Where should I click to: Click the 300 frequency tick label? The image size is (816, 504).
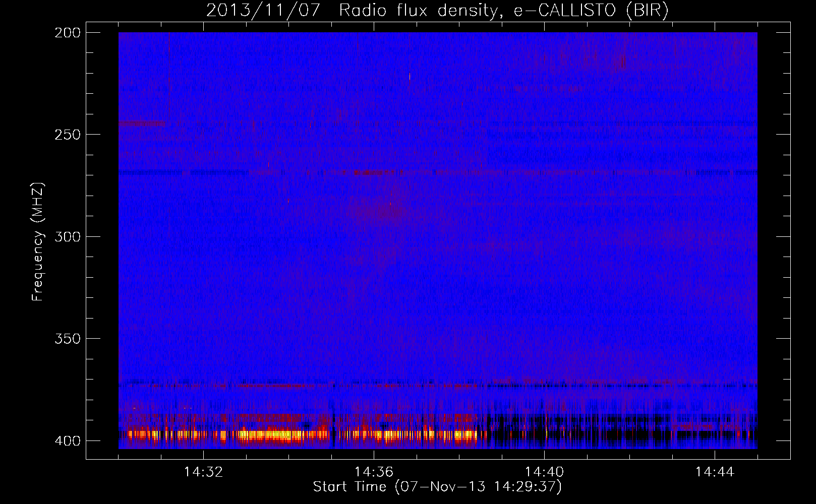68,236
